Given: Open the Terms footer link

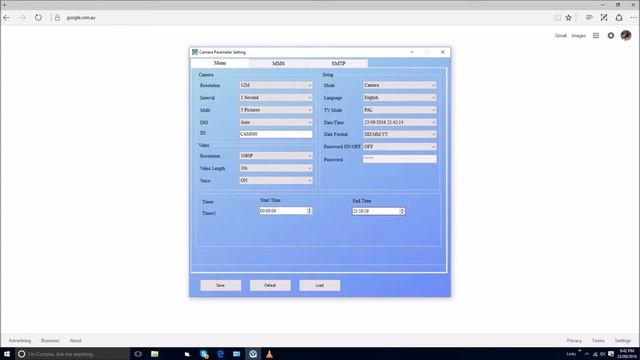Looking at the screenshot, I should click(598, 340).
